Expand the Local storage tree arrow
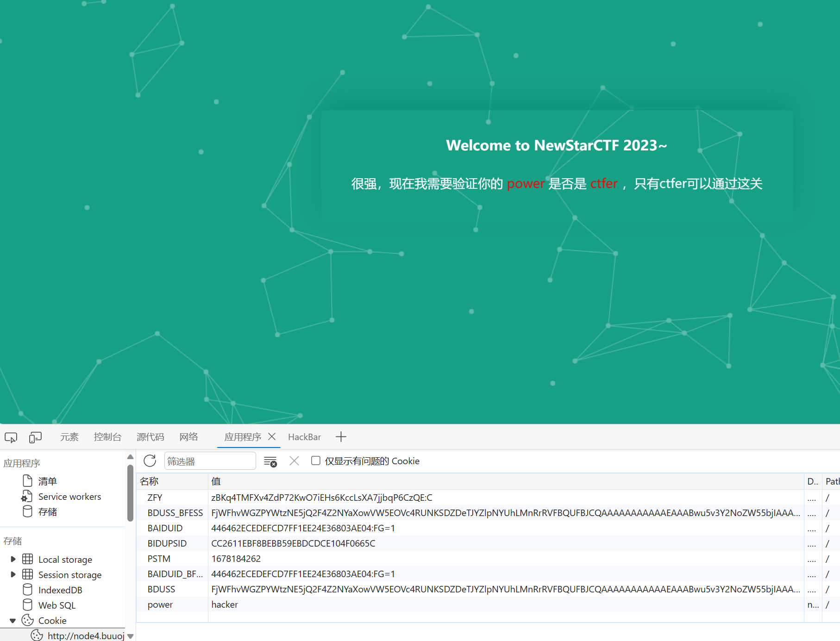This screenshot has height=641, width=840. click(x=13, y=559)
